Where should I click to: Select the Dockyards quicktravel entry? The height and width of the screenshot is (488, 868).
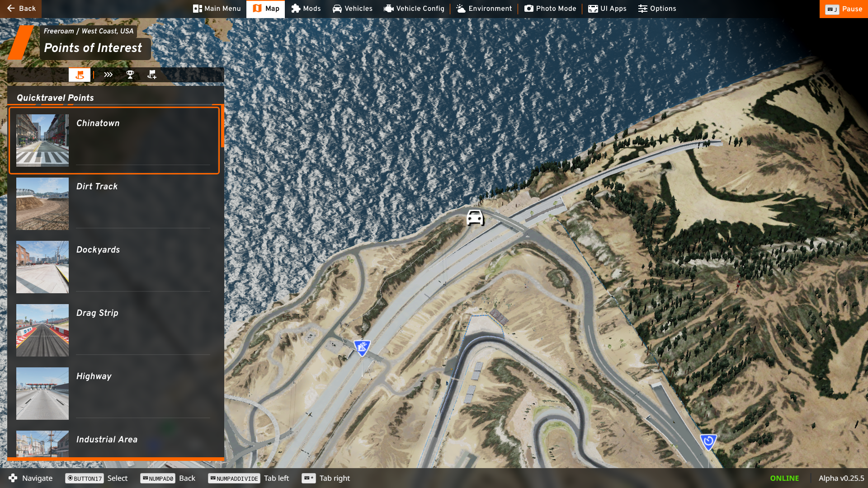pos(114,267)
